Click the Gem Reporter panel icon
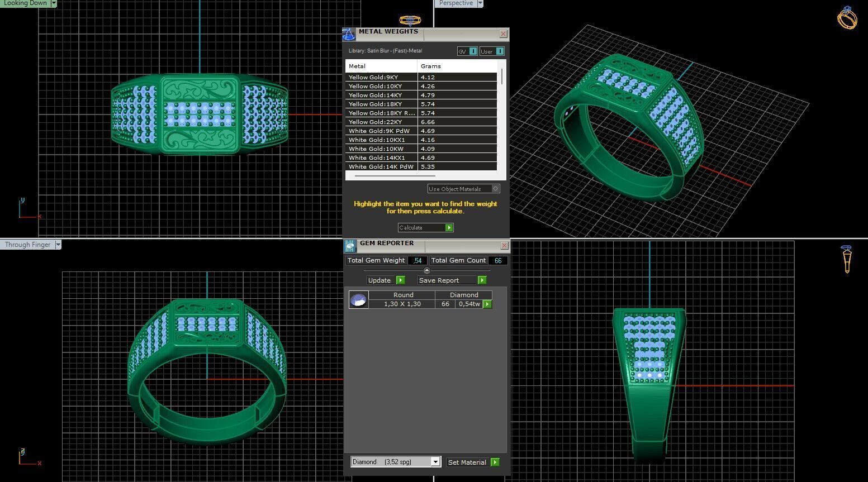This screenshot has height=482, width=868. point(350,246)
